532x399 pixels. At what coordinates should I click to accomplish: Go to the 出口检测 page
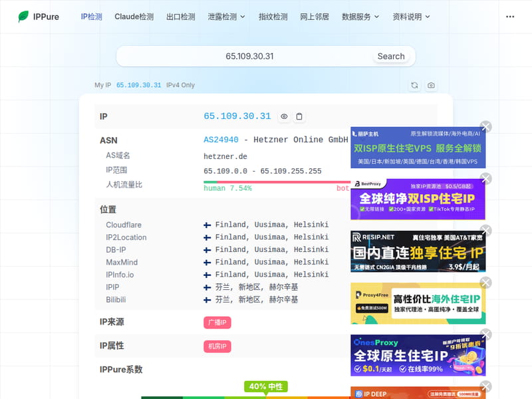tap(181, 17)
